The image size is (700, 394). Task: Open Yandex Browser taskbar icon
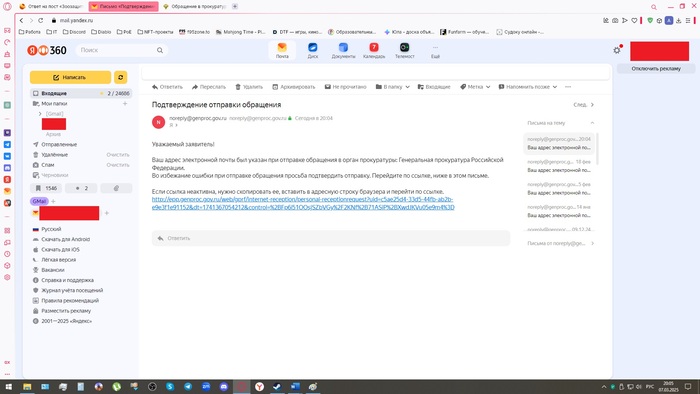pos(259,387)
